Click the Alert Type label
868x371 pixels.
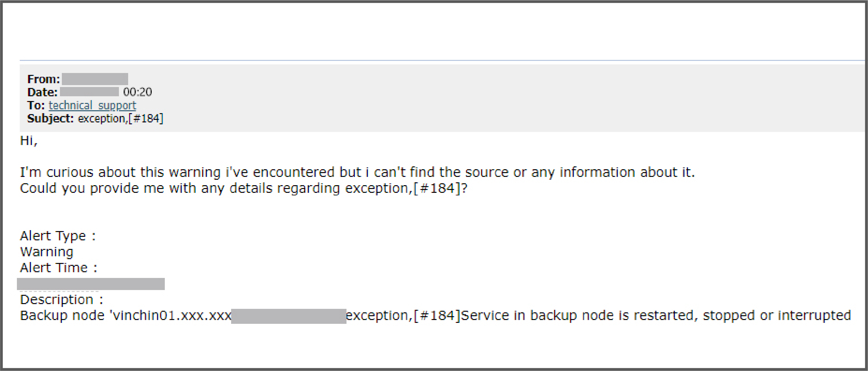[58, 236]
